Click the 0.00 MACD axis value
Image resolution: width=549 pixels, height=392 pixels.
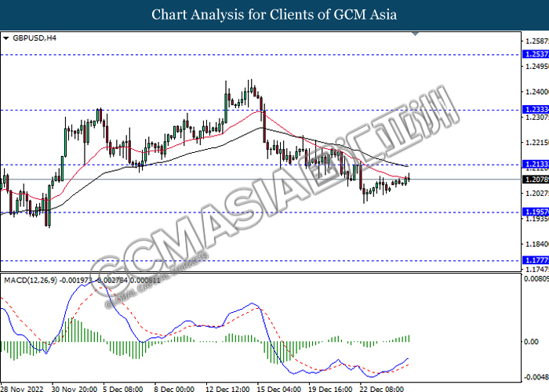pos(532,342)
